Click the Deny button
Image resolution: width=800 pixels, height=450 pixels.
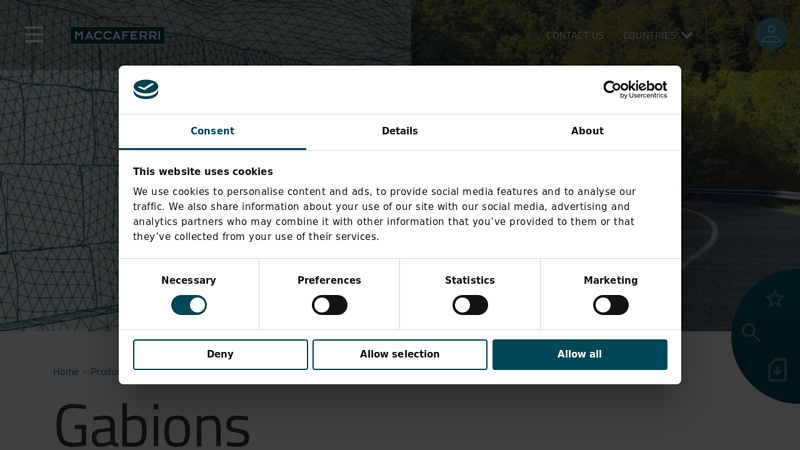[220, 355]
